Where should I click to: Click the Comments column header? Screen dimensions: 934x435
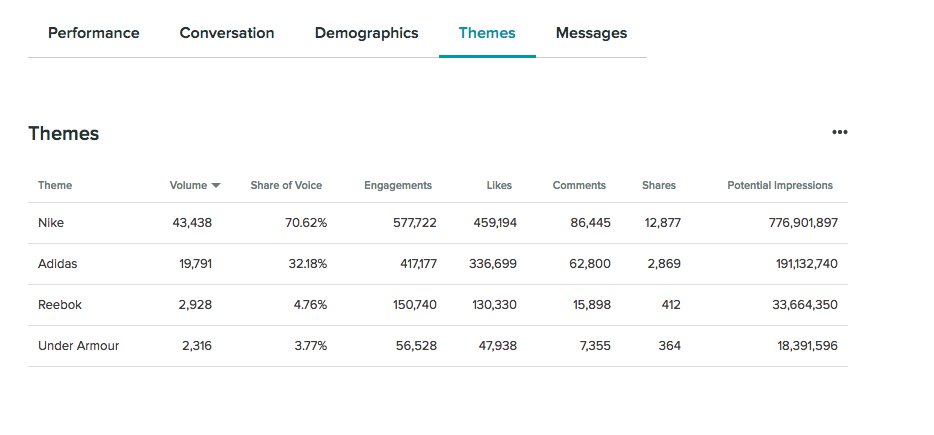[579, 186]
